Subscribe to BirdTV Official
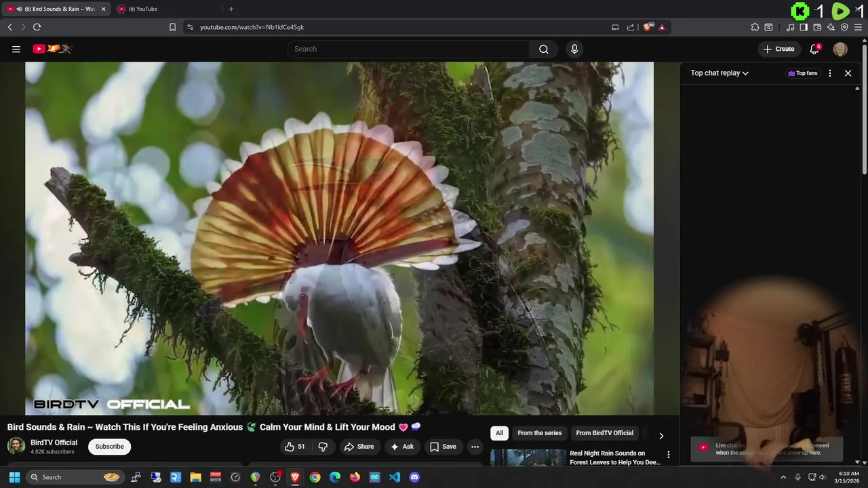 109,447
